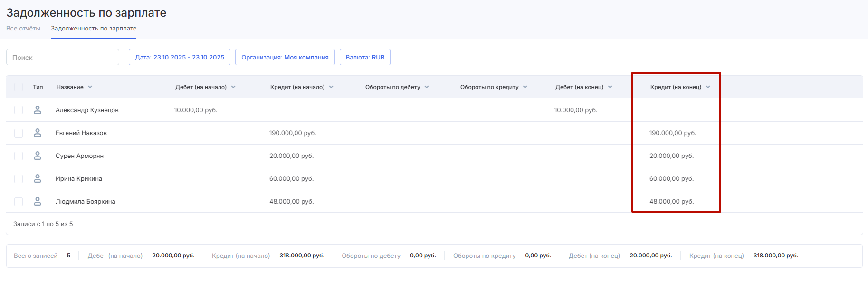
Task: Click person icon in Сурен Арморян row
Action: point(38,156)
